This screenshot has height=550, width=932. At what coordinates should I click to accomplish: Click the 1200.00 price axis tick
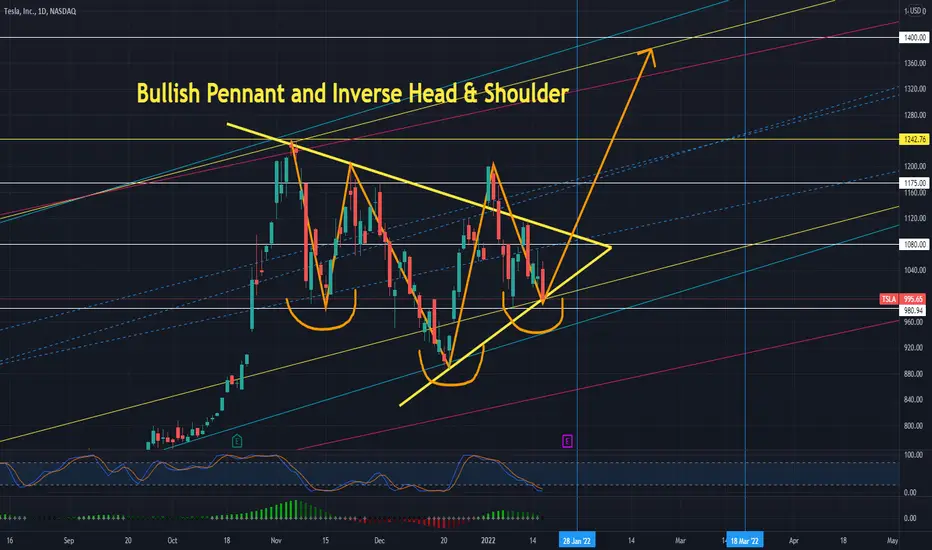915,166
